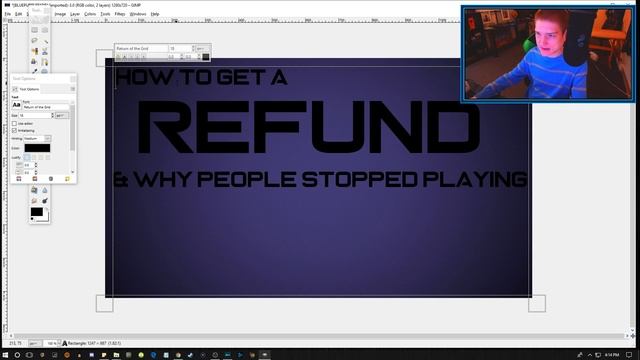
Task: Click size stepper in on-canvas text toolbar
Action: [x=193, y=49]
